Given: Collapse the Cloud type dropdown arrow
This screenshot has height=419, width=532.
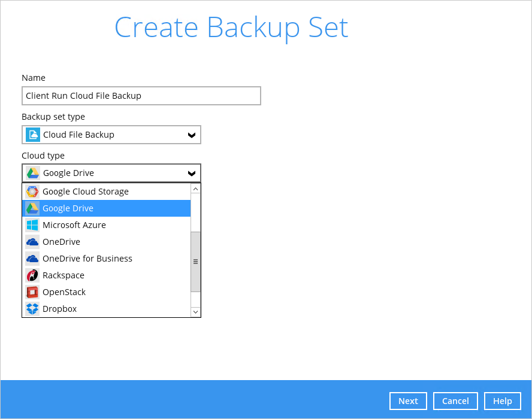Looking at the screenshot, I should [x=192, y=173].
